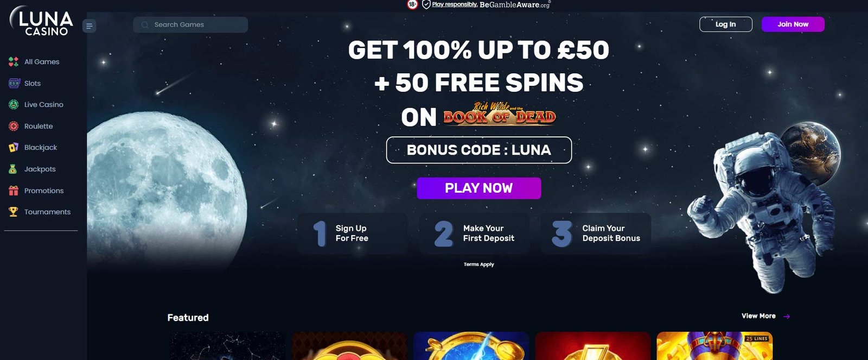Click the Roulette chip icon

coord(14,126)
